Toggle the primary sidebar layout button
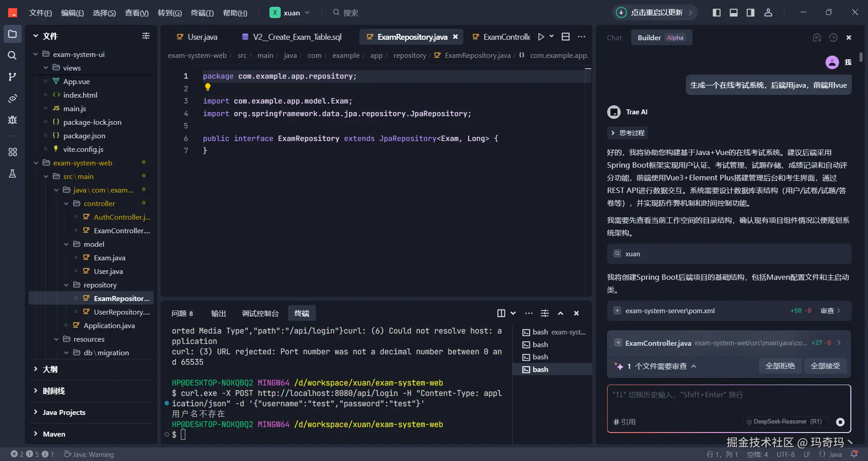 [x=717, y=13]
